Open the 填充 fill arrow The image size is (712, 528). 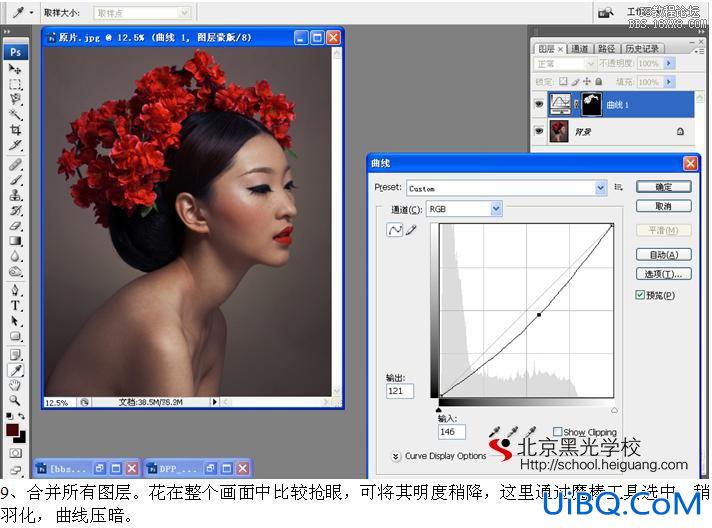(x=668, y=82)
